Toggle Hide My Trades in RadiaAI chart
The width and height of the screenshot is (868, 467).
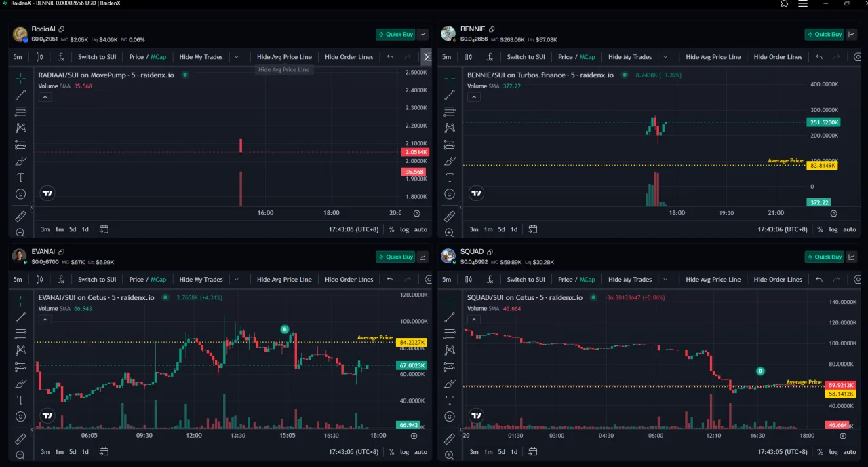[x=201, y=57]
